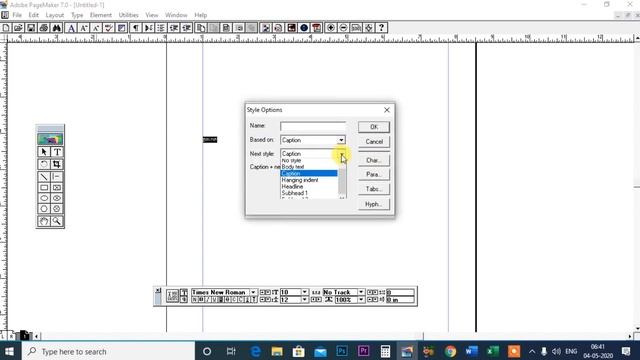The width and height of the screenshot is (640, 360).
Task: Choose 'Headline' in Next style list
Action: click(x=309, y=187)
